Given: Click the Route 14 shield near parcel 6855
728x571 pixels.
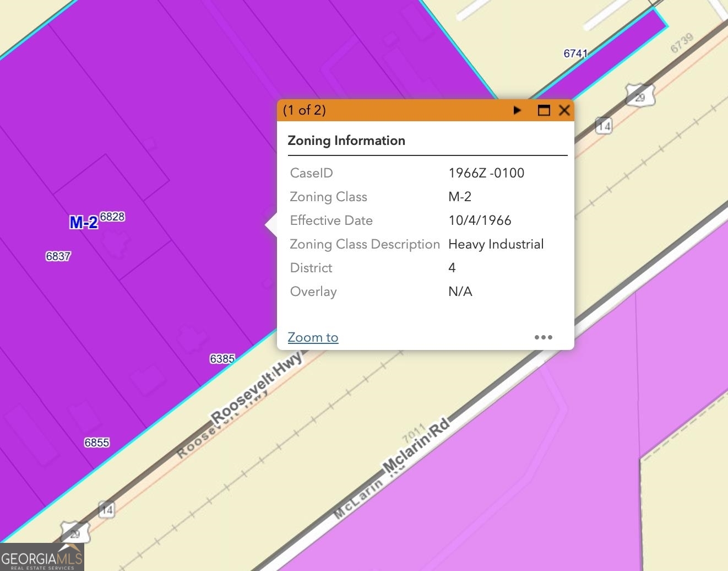Looking at the screenshot, I should (106, 509).
